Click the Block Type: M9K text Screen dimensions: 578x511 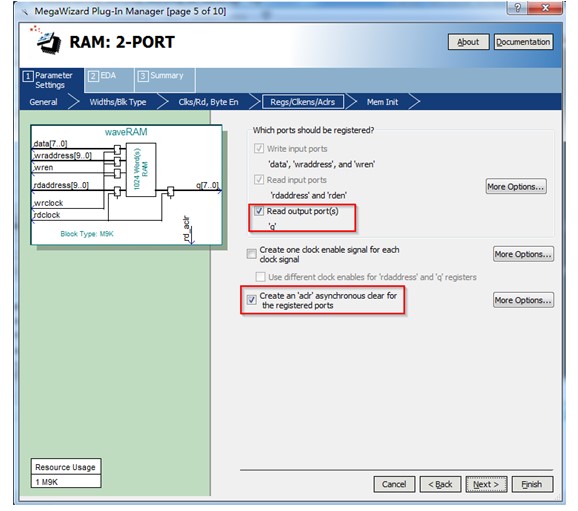tap(87, 234)
